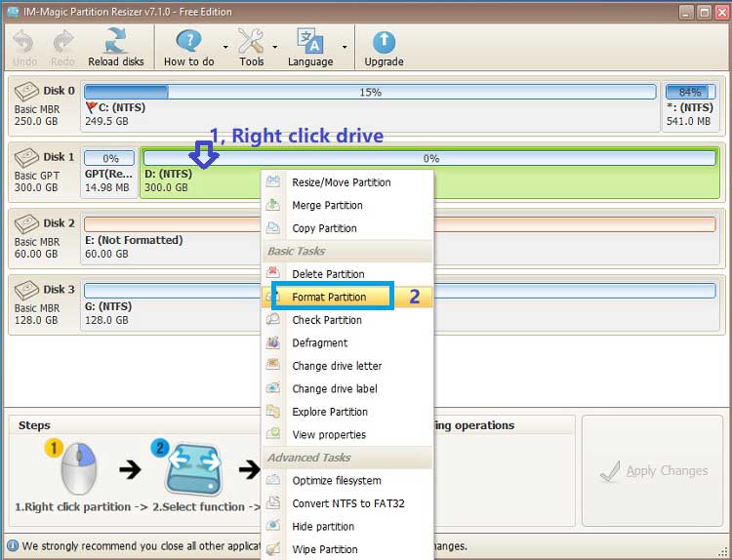The image size is (732, 560).
Task: Choose Copy Partition from context menu
Action: tap(347, 228)
